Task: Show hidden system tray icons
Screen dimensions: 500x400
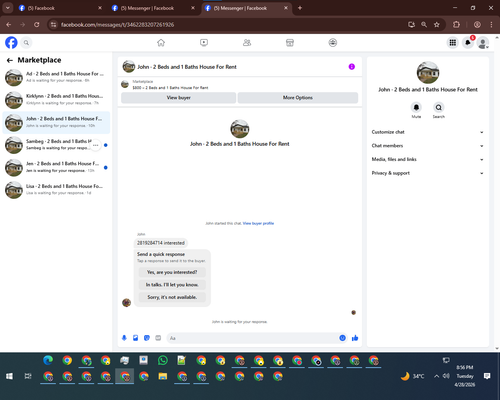Action: pos(436,376)
